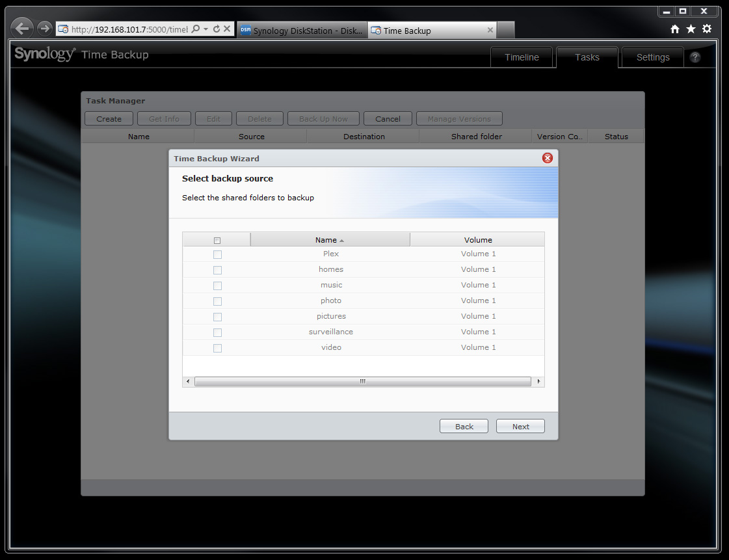The image size is (729, 560).
Task: Click the Destination column header in Task Manager
Action: 364,137
